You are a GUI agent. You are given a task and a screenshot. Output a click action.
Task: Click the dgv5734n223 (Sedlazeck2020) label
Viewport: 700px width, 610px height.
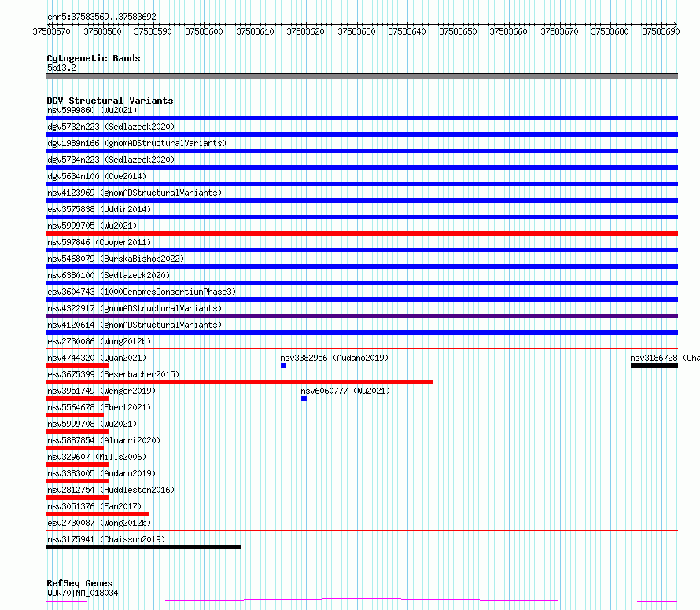coord(111,160)
